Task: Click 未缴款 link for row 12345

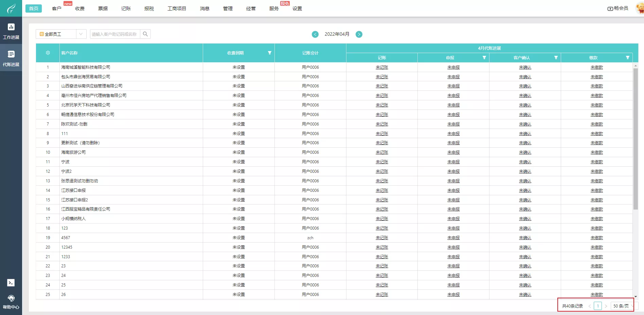Action: click(597, 247)
